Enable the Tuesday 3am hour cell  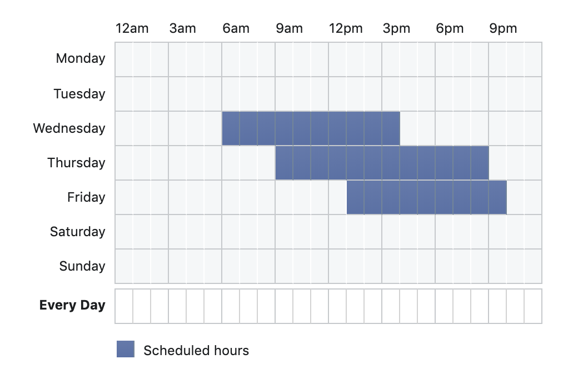[177, 94]
